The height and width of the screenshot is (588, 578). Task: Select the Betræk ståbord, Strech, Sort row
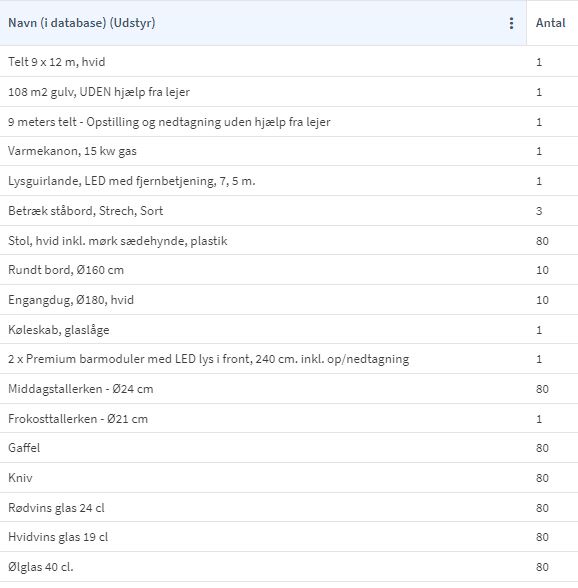point(289,210)
